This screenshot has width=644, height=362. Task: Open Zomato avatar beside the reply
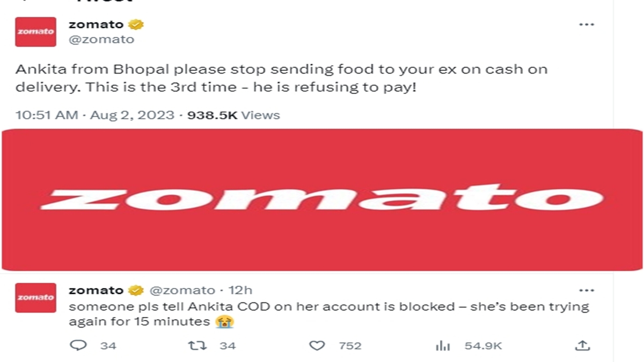35,298
